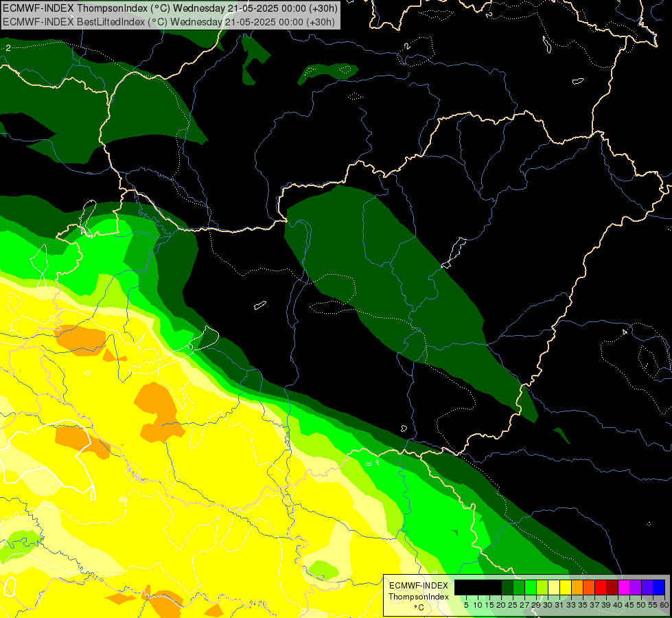Click the ThompsonIndex title line at top
Viewport: 672px width, 618px height.
(170, 8)
